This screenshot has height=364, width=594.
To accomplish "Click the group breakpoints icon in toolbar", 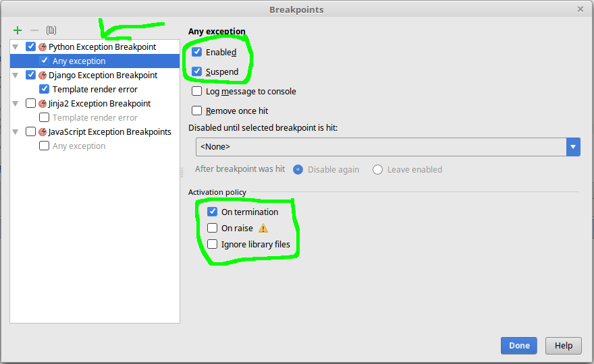I will tap(51, 30).
